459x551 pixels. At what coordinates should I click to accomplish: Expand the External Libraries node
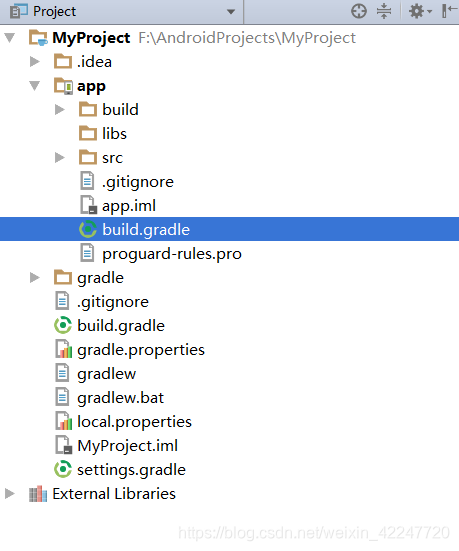pyautogui.click(x=9, y=493)
